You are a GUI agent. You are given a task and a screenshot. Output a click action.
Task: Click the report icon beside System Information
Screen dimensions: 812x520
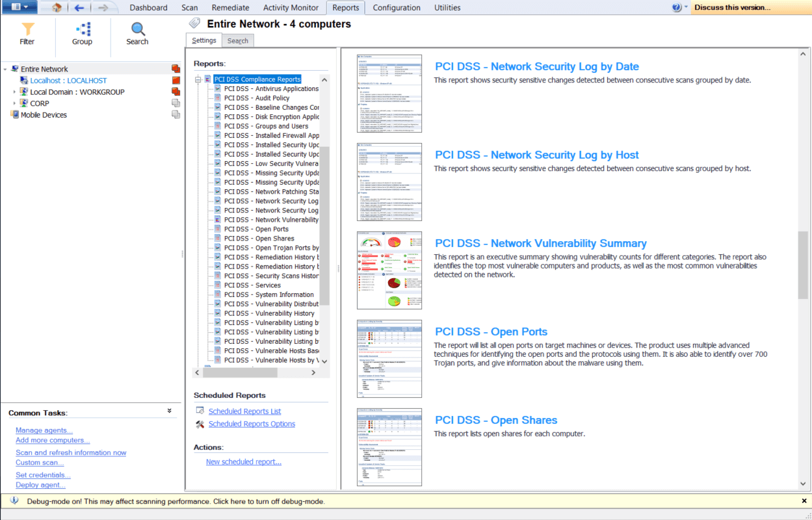click(x=218, y=294)
